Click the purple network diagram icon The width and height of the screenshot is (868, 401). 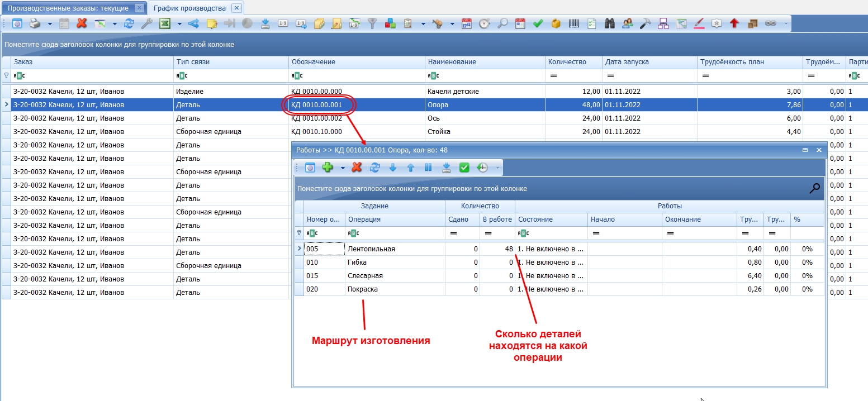[x=663, y=23]
